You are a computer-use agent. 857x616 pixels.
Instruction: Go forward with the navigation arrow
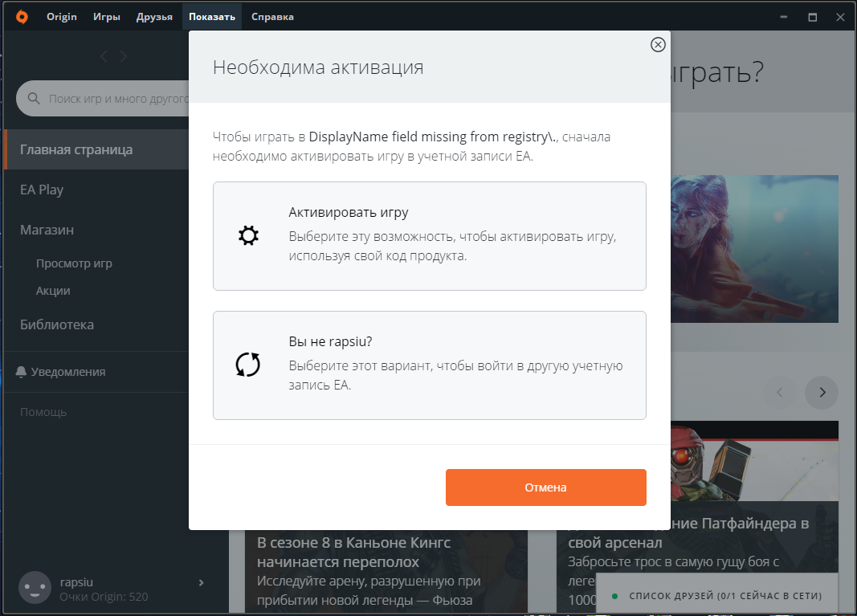tap(124, 56)
